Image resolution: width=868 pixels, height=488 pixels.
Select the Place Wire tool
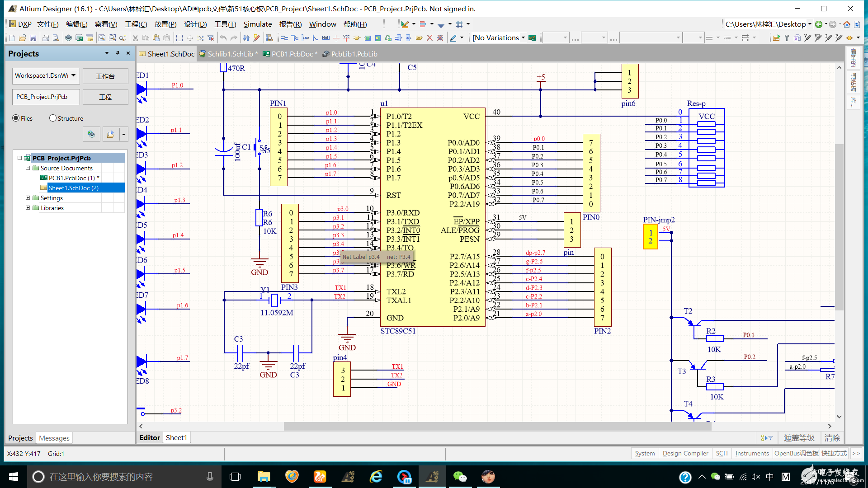coord(284,38)
